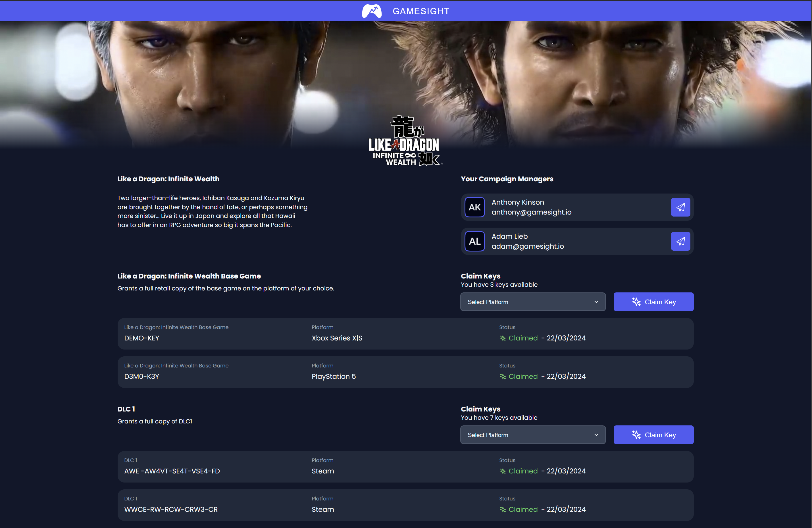Click Claimed status icon in WWCE key row
This screenshot has width=812, height=528.
coord(503,509)
